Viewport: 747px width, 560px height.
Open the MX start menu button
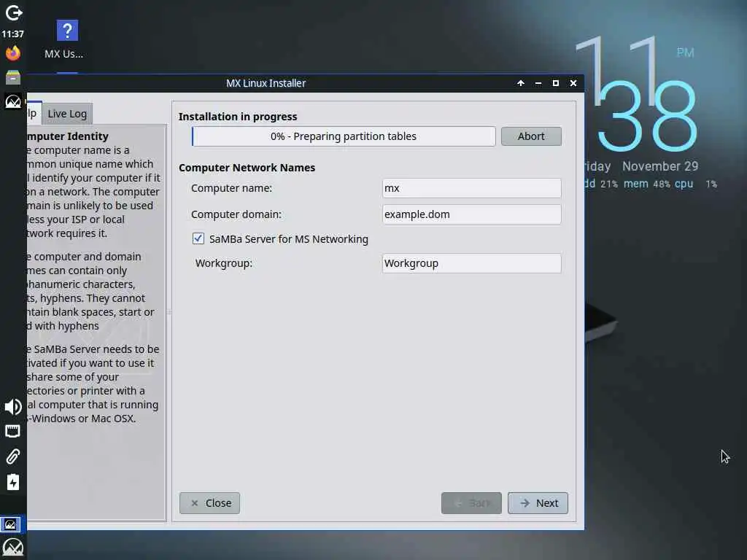[13, 548]
